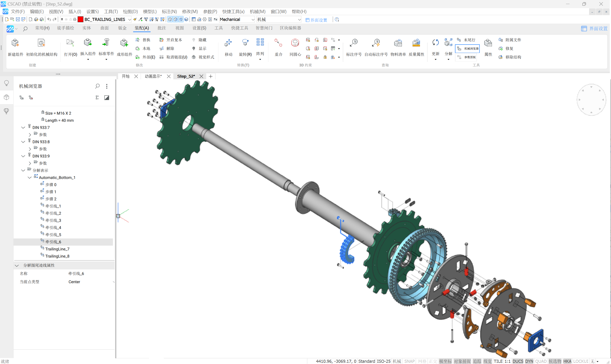Collapse Automatic_Bottom_1 node
The image size is (611, 364).
(30, 177)
